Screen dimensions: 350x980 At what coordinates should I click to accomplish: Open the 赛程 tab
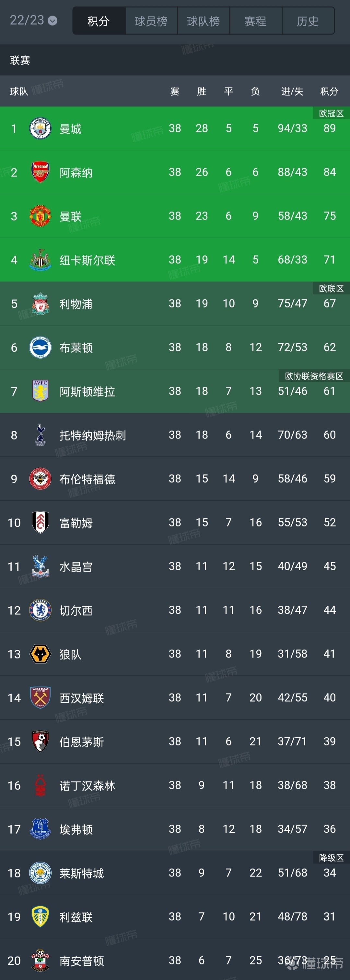pos(256,21)
